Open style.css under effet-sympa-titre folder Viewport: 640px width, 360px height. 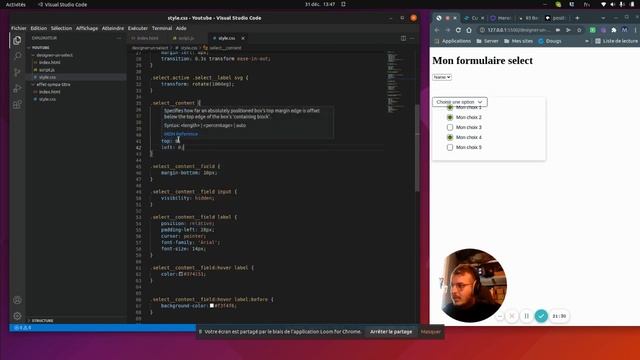[x=47, y=99]
